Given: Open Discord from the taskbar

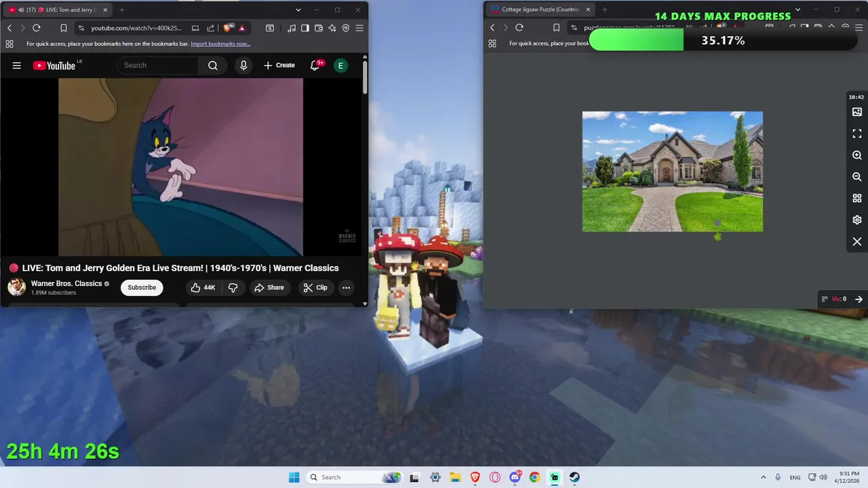Looking at the screenshot, I should coord(515,477).
